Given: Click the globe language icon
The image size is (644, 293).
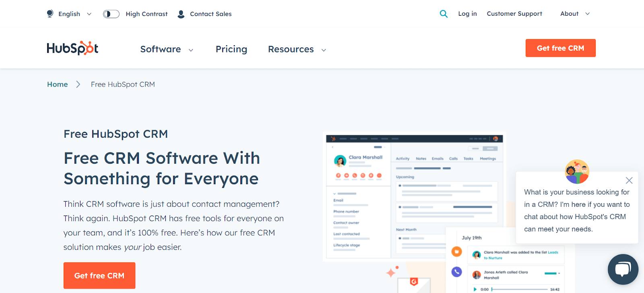Looking at the screenshot, I should click(50, 14).
